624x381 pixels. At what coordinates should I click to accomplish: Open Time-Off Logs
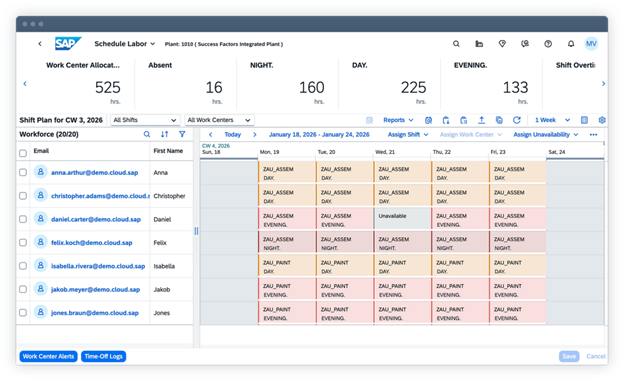point(103,356)
